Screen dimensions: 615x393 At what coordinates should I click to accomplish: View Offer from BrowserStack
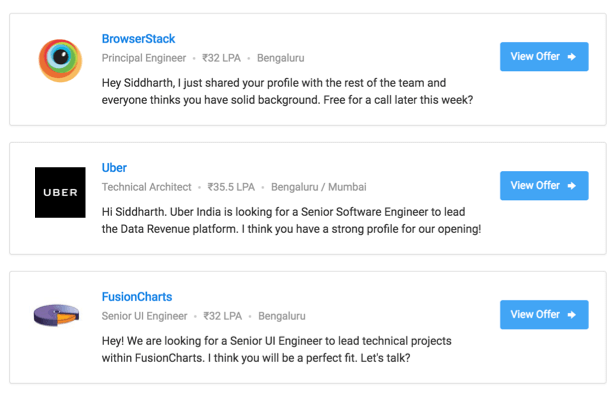coord(544,56)
